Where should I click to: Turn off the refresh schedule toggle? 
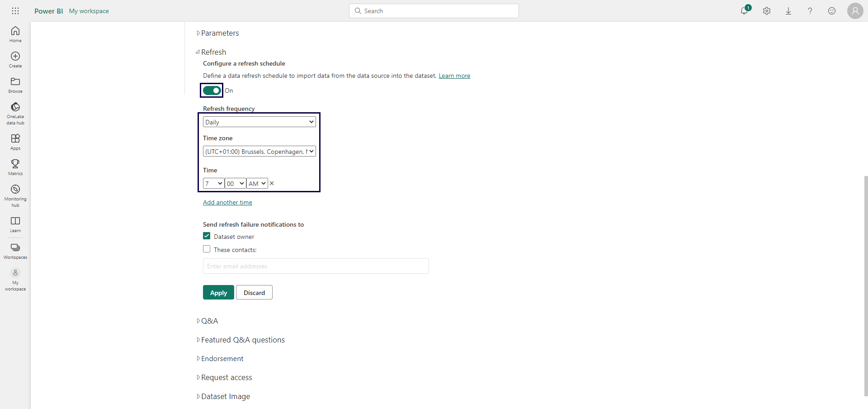(212, 90)
